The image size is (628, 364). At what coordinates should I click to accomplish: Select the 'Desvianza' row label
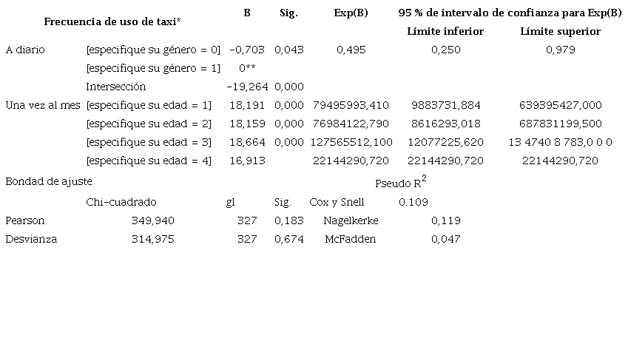(31, 239)
